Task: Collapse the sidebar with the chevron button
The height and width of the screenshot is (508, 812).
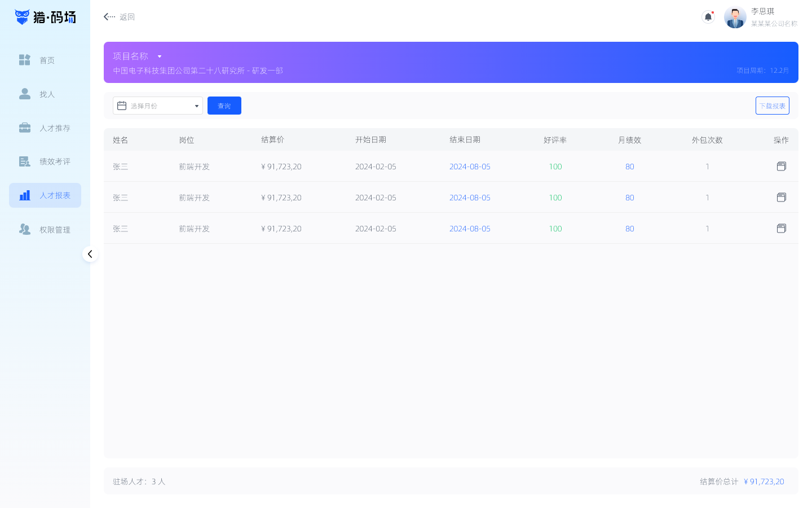Action: point(90,254)
